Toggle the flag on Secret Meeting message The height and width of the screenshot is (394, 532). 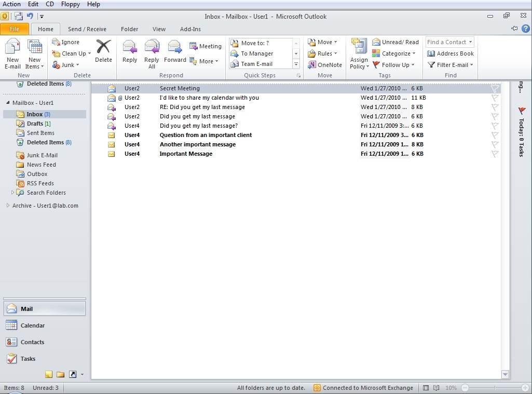[495, 88]
